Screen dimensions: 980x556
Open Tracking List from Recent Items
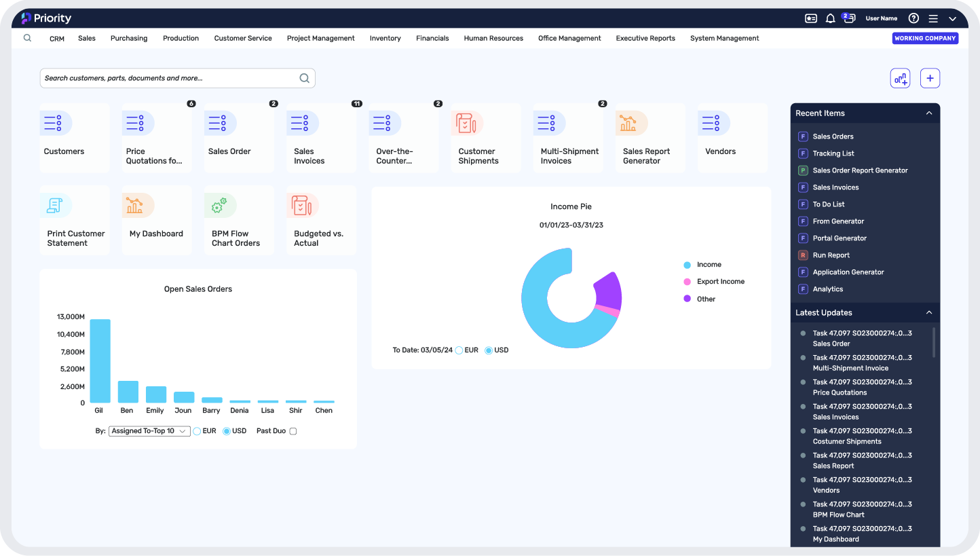[x=833, y=153]
